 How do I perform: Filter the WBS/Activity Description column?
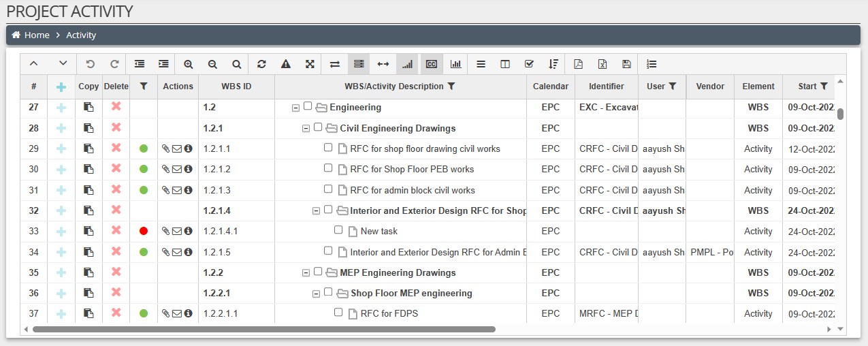451,86
